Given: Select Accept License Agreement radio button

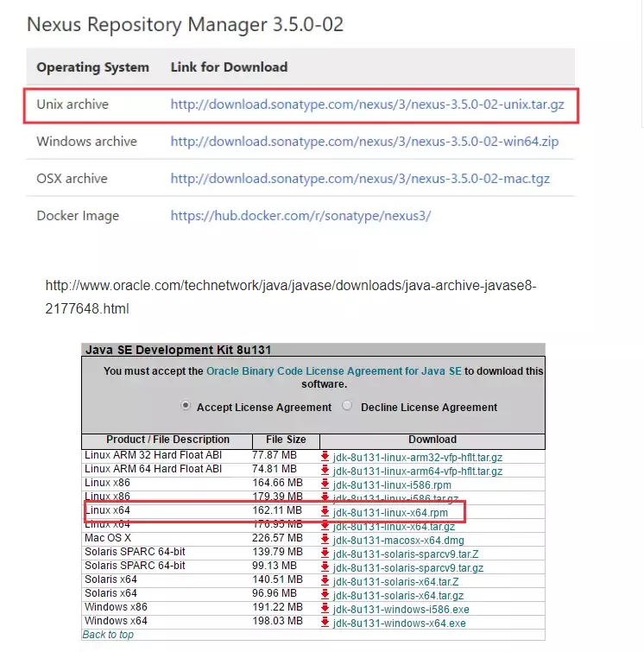Looking at the screenshot, I should [x=186, y=405].
